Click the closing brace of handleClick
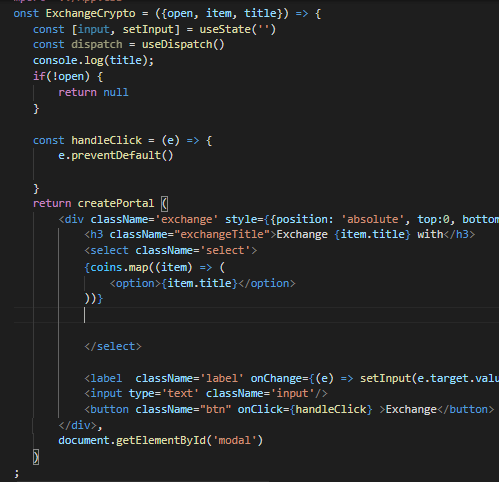This screenshot has height=482, width=499. pos(36,189)
